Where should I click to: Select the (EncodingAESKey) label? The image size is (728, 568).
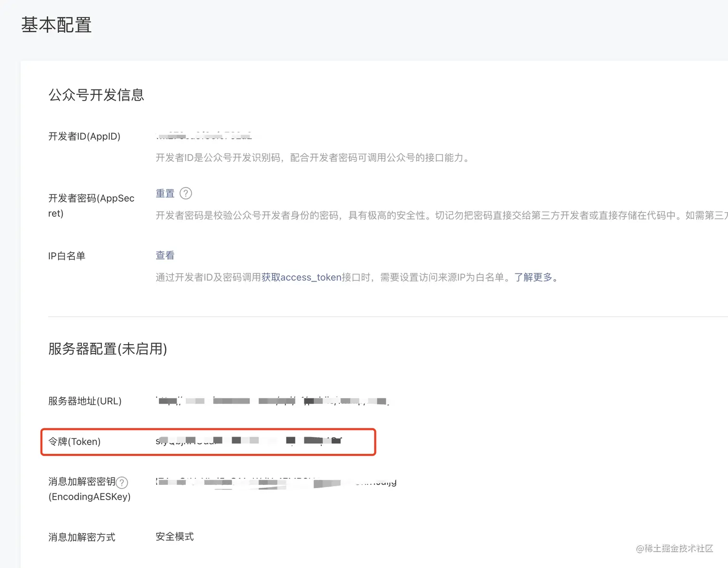coord(90,497)
